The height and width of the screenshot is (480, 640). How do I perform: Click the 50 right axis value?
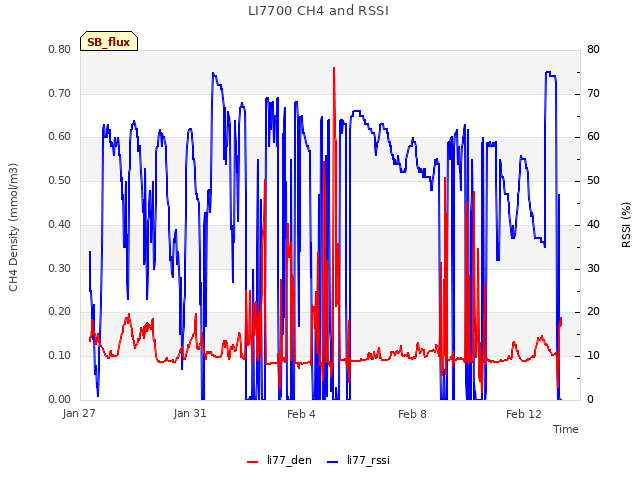pyautogui.click(x=593, y=180)
